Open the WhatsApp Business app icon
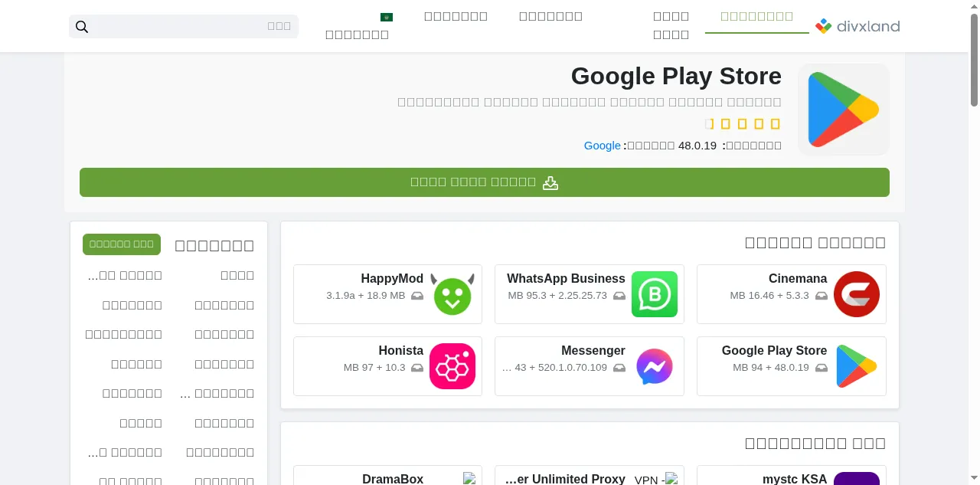Viewport: 980px width, 485px height. point(655,294)
